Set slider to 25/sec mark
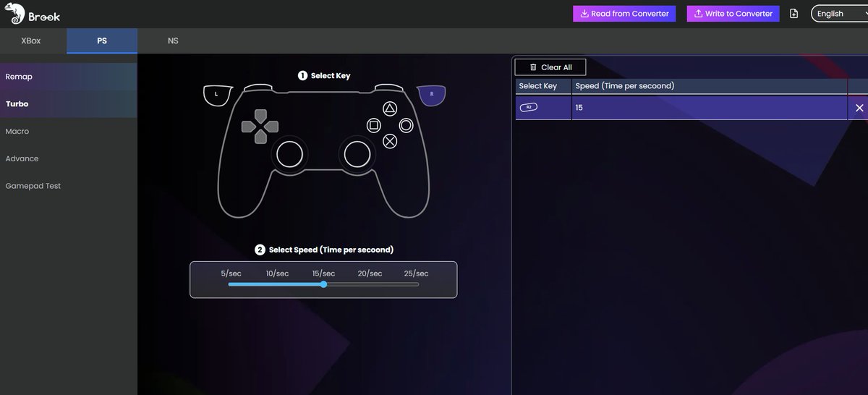The image size is (868, 395). click(418, 284)
